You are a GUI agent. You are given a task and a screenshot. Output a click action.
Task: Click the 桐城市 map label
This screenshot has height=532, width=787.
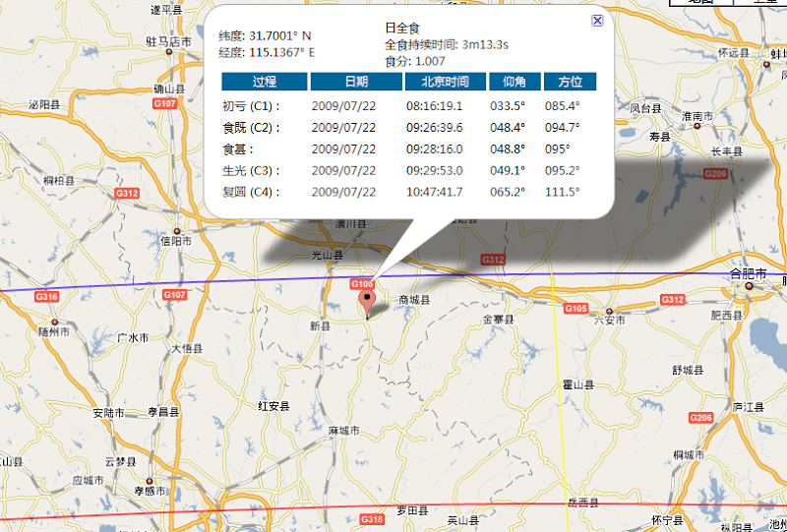click(x=689, y=454)
